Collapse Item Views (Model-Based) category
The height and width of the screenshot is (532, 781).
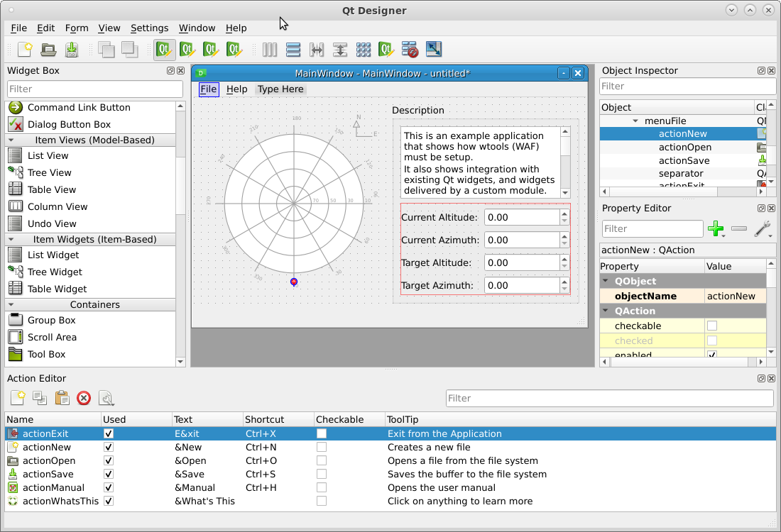pos(12,140)
